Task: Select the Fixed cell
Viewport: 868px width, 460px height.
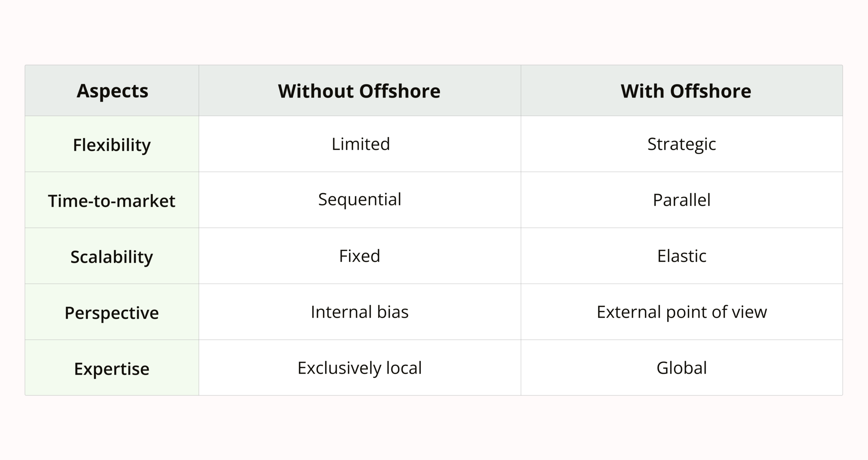Action: point(359,256)
